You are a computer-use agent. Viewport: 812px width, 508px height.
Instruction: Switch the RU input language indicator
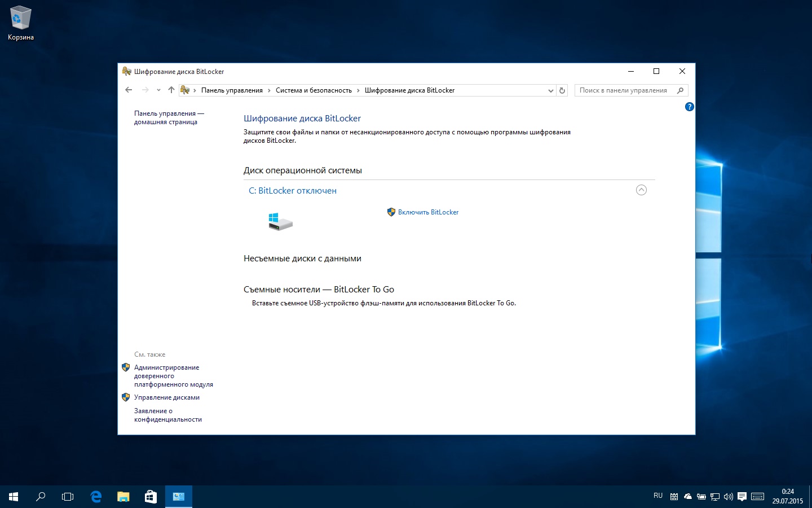tap(658, 496)
